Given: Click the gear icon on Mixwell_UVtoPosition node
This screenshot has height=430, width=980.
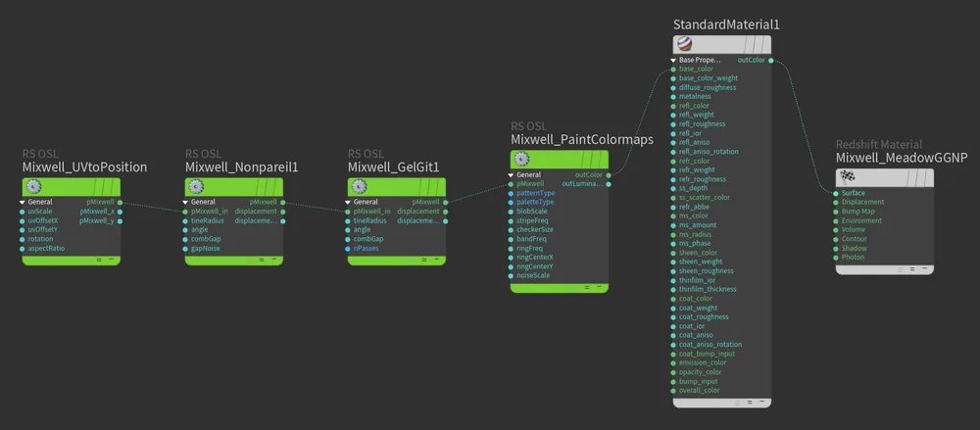Looking at the screenshot, I should tap(33, 186).
